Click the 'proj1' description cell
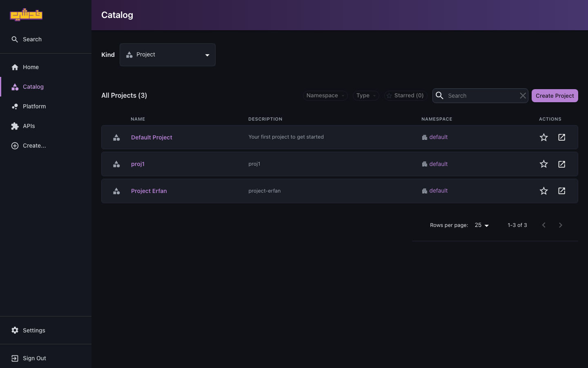Image resolution: width=588 pixels, height=368 pixels. pos(254,164)
